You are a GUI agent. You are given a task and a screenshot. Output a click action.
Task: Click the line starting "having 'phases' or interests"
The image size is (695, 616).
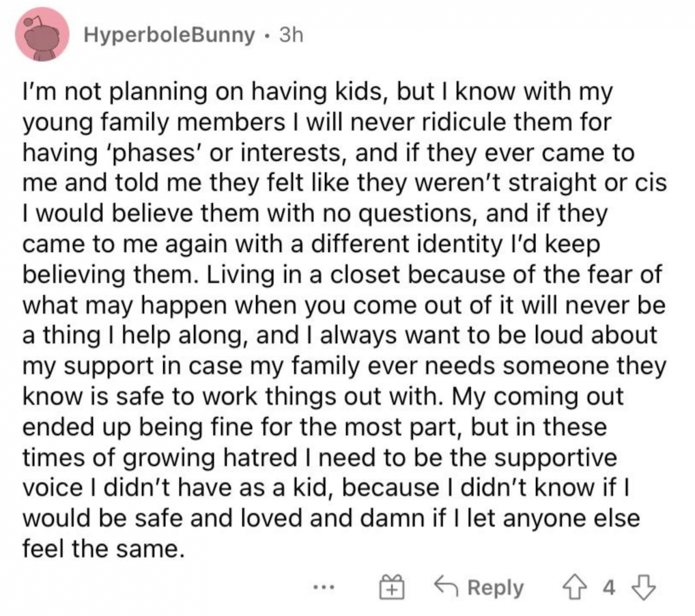pos(328,153)
